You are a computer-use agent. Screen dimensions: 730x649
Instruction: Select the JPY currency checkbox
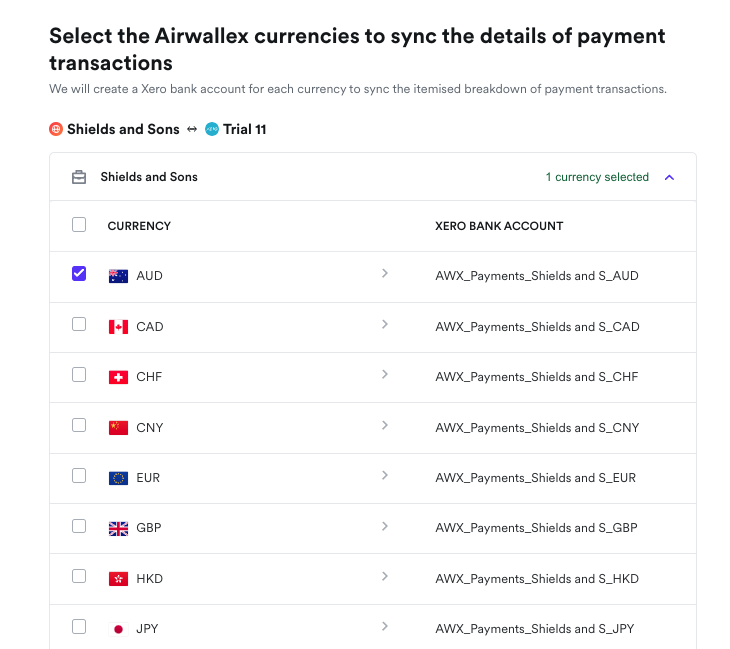[x=79, y=627]
